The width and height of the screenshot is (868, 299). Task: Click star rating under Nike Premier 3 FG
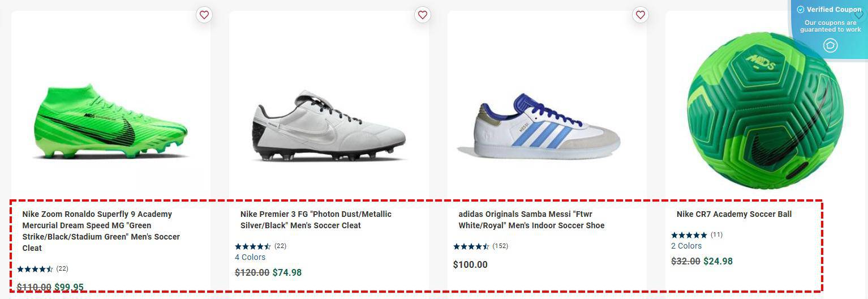click(x=252, y=246)
